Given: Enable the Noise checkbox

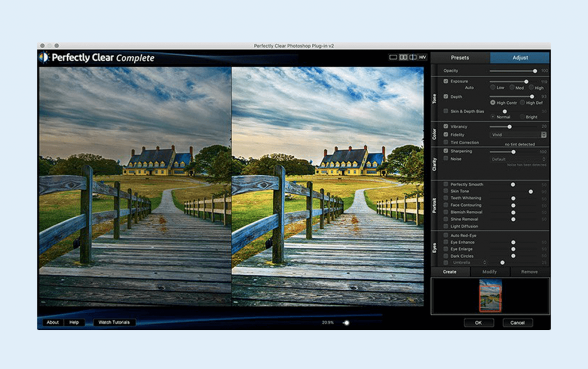Looking at the screenshot, I should tap(446, 159).
